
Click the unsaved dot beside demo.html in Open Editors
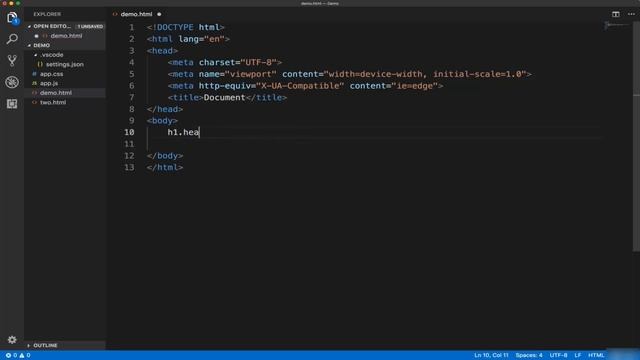[x=36, y=36]
